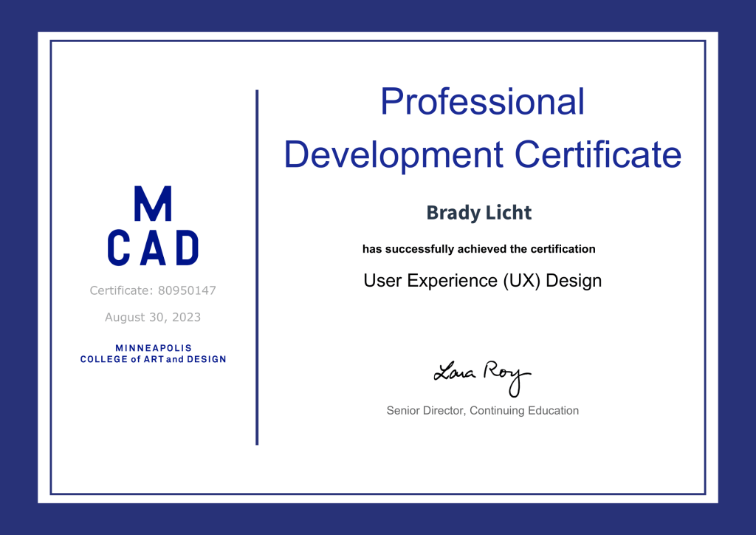Select the User Experience (UX) Design course title
756x535 pixels.
coord(482,281)
